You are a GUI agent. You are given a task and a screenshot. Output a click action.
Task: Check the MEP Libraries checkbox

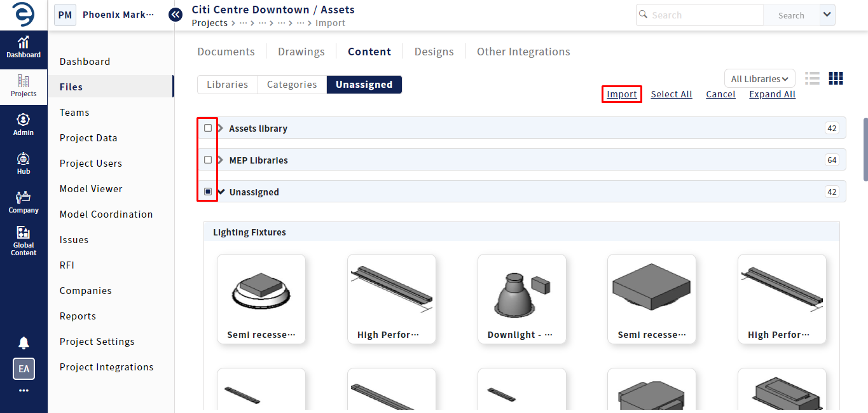point(208,160)
